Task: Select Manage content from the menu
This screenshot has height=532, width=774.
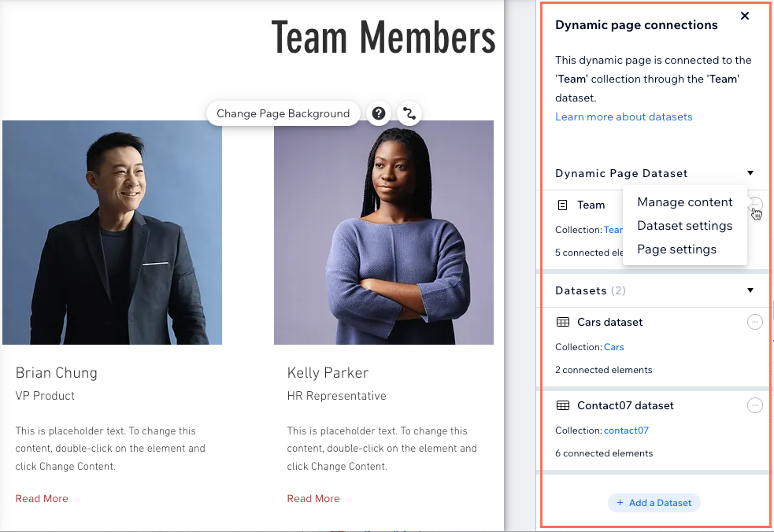Action: click(x=684, y=202)
